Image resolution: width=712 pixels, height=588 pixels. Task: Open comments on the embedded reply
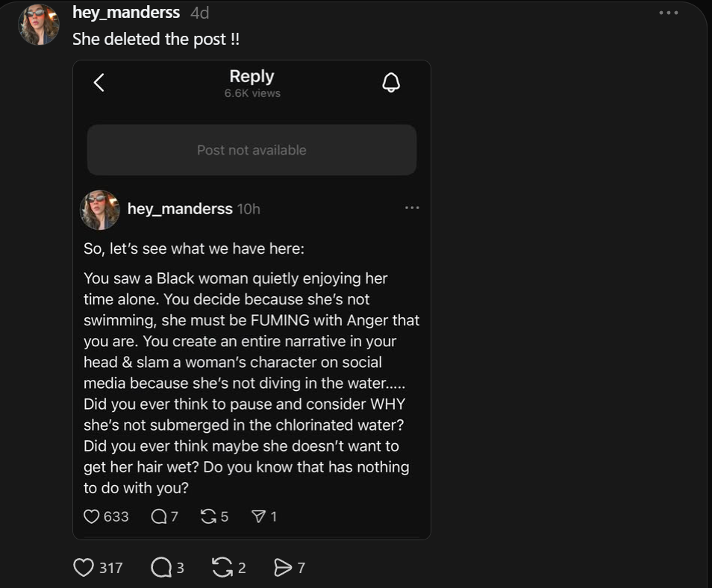(159, 516)
